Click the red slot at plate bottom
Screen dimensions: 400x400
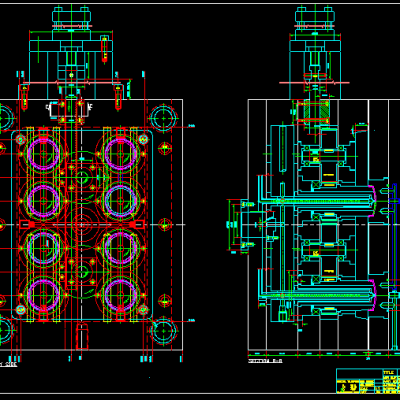[81, 336]
